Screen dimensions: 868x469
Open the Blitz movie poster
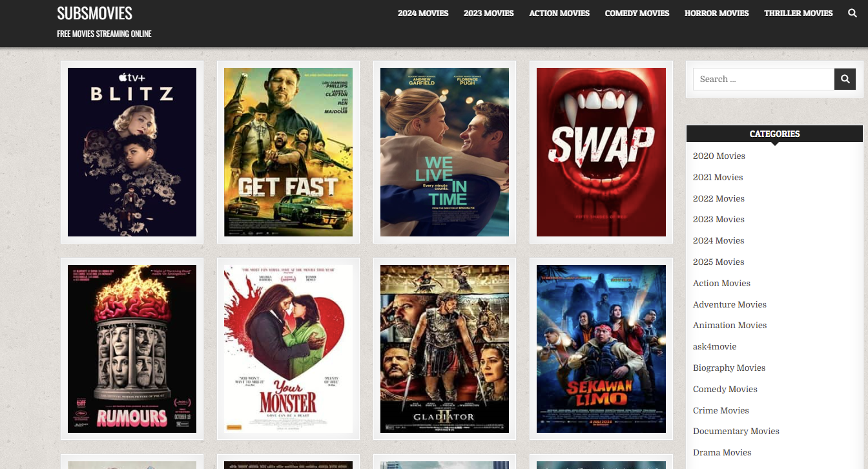coord(132,152)
